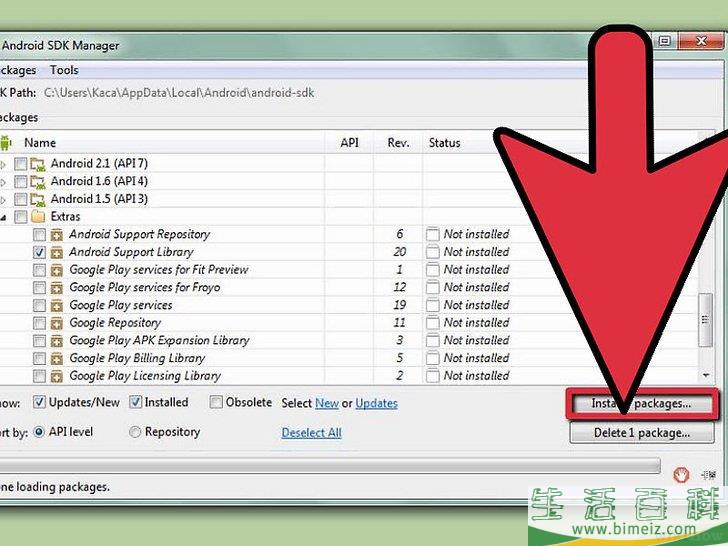728x546 pixels.
Task: Click the New link to select new packages
Action: coord(327,403)
